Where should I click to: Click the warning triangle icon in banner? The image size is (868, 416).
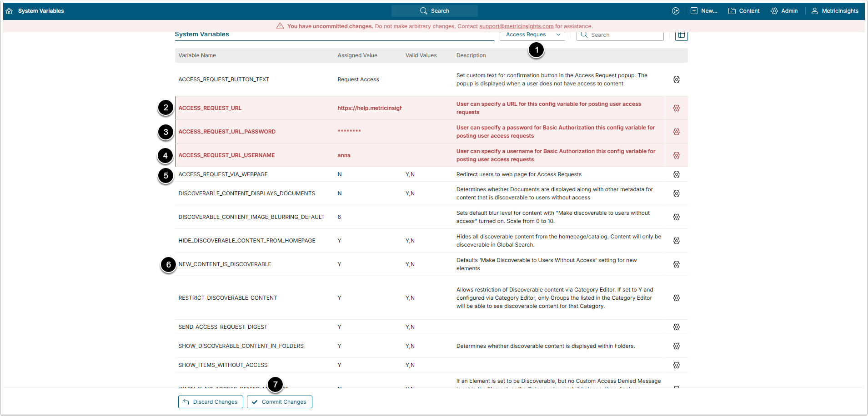coord(280,26)
